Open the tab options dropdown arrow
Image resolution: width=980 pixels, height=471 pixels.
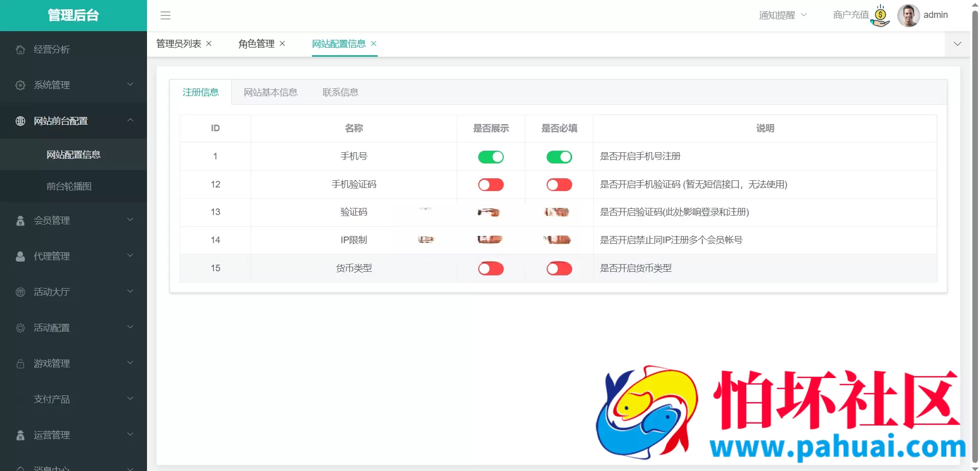[x=958, y=44]
